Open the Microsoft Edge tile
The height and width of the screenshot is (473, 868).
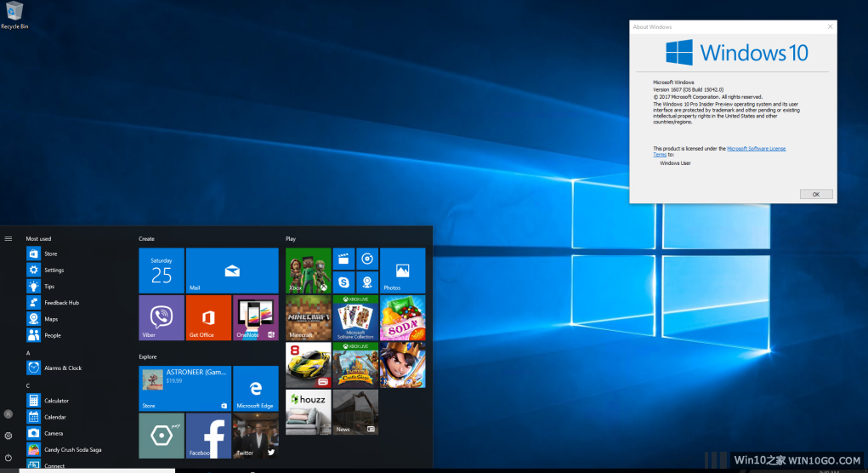[x=255, y=388]
